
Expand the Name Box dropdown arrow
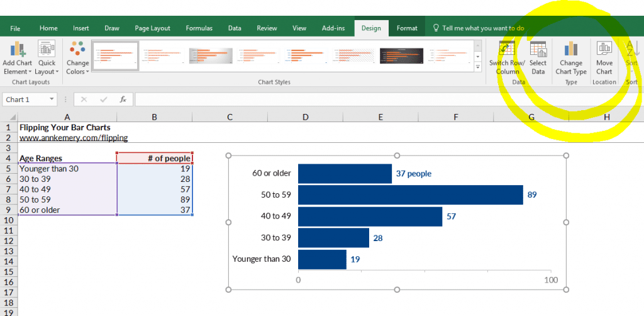(52, 99)
